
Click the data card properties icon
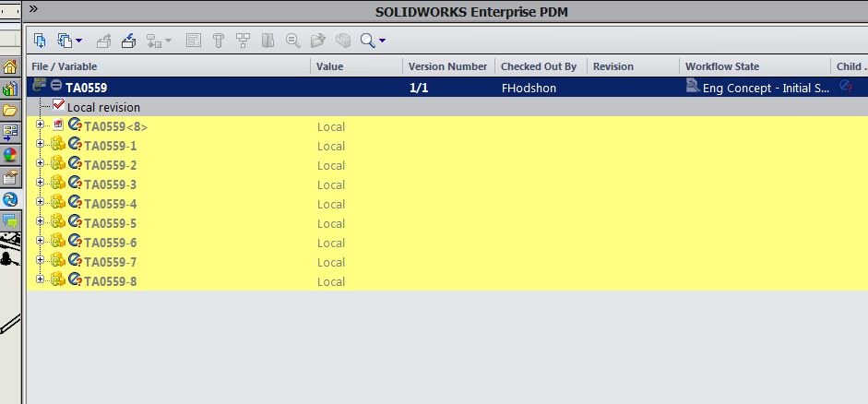click(193, 41)
